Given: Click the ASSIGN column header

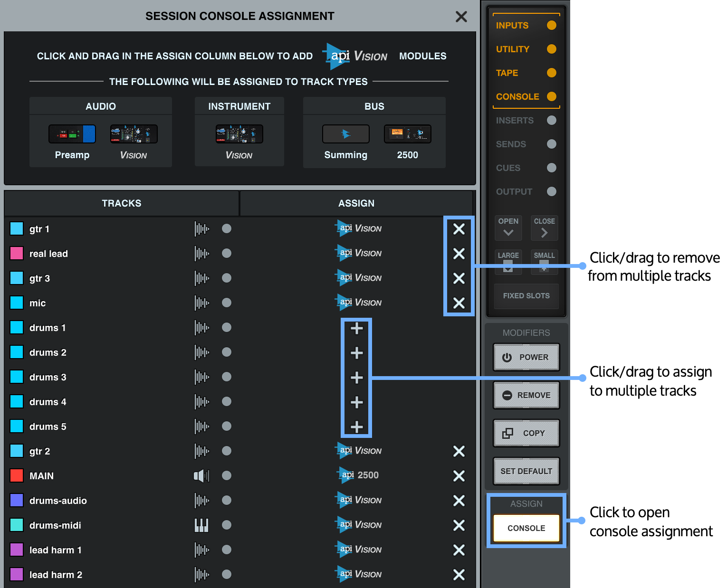Looking at the screenshot, I should pyautogui.click(x=356, y=203).
